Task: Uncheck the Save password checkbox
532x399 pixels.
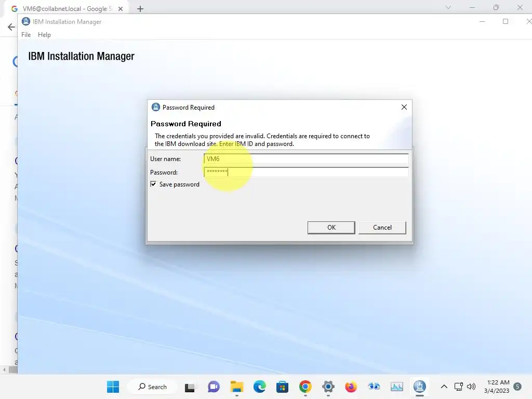Action: (x=153, y=184)
